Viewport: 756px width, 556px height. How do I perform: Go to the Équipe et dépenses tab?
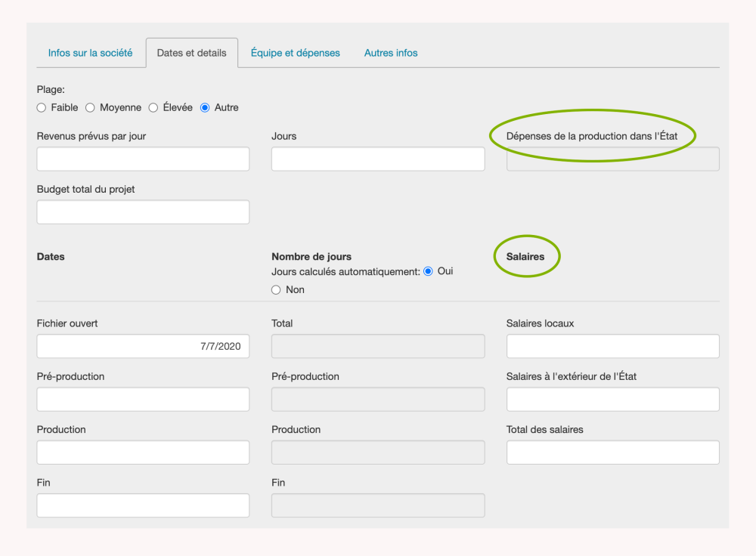pyautogui.click(x=295, y=53)
